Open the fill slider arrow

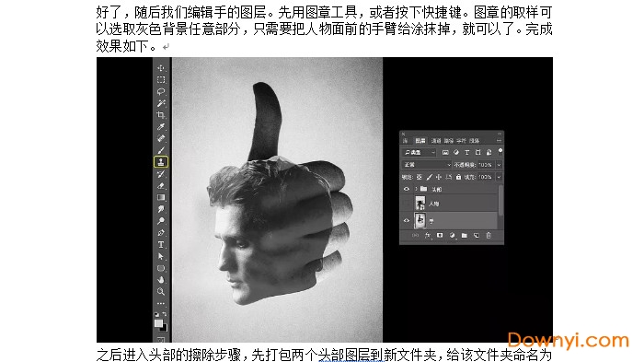coord(499,177)
